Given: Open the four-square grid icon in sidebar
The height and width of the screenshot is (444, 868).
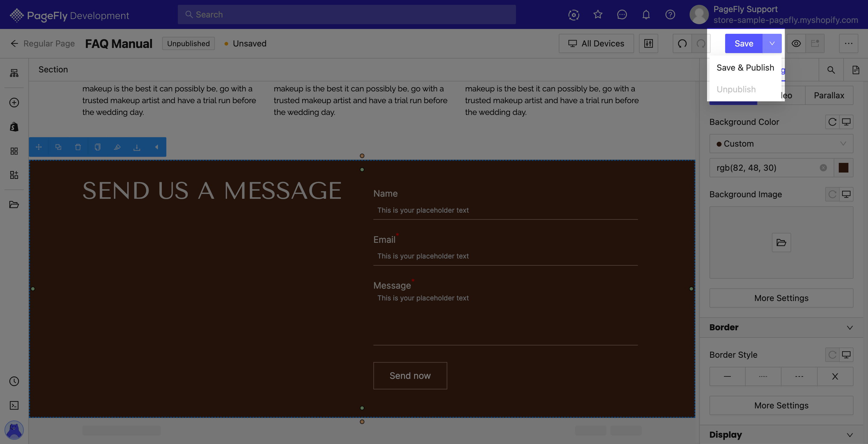Looking at the screenshot, I should pyautogui.click(x=14, y=151).
